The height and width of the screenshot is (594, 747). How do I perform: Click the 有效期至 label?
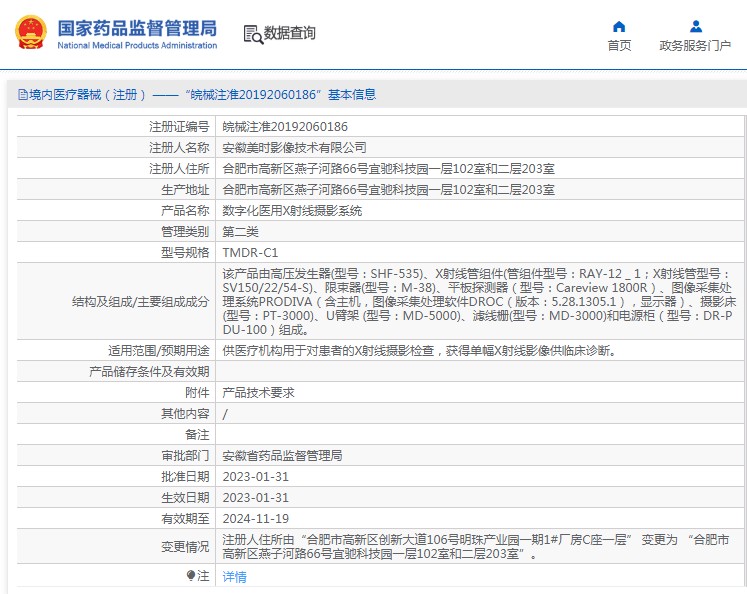tap(185, 518)
